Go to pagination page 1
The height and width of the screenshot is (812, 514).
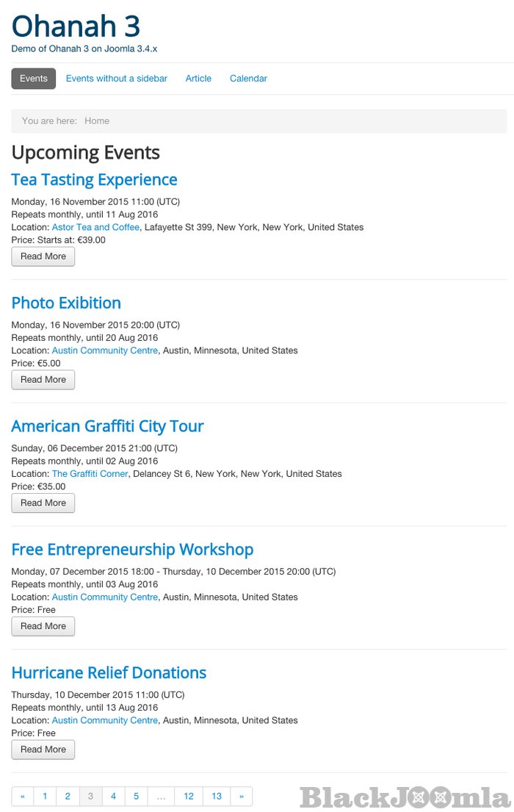45,797
